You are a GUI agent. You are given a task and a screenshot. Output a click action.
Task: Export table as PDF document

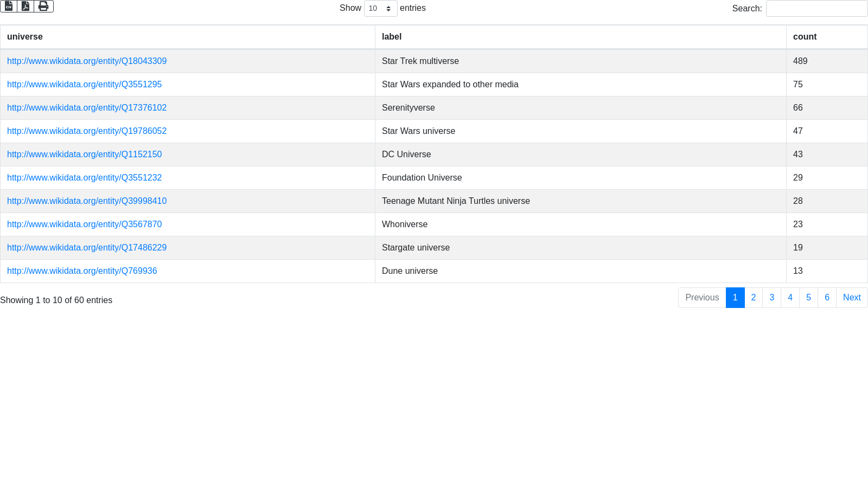pos(25,6)
